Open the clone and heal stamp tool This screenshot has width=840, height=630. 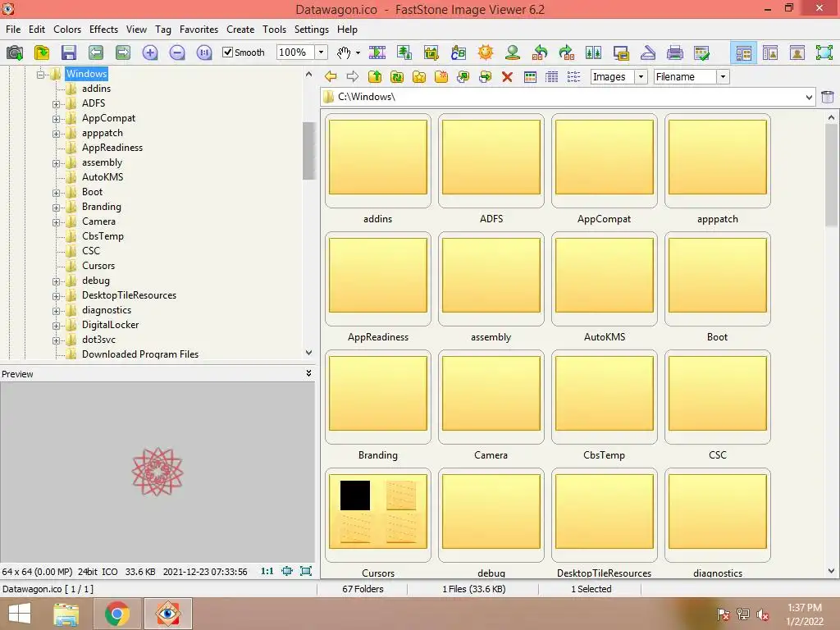(x=513, y=52)
